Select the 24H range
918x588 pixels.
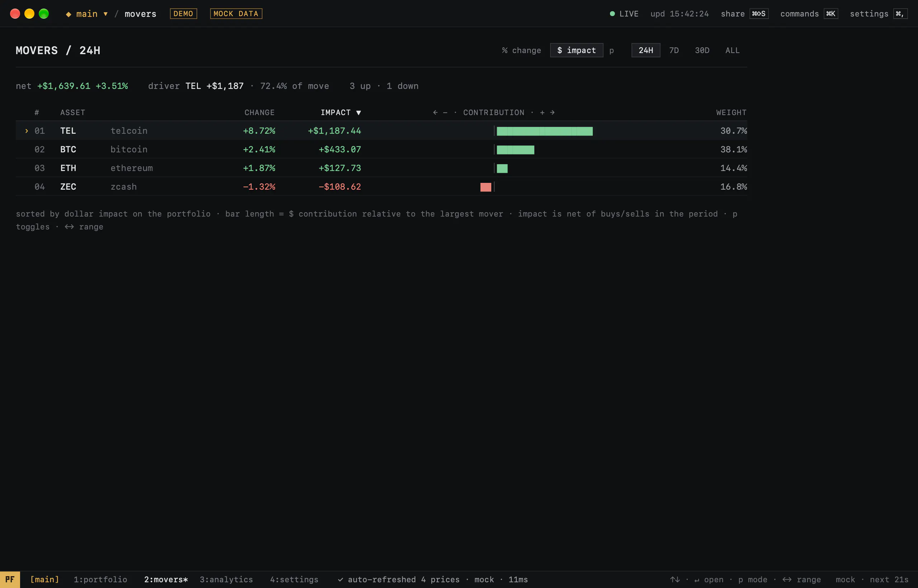[x=646, y=51]
